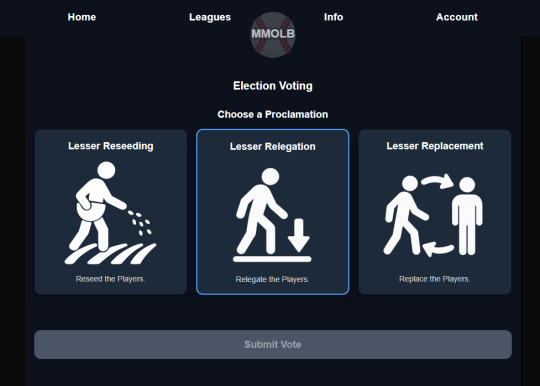Click the bottom curved arrow in Replacement icon
The height and width of the screenshot is (386, 540).
[x=438, y=249]
